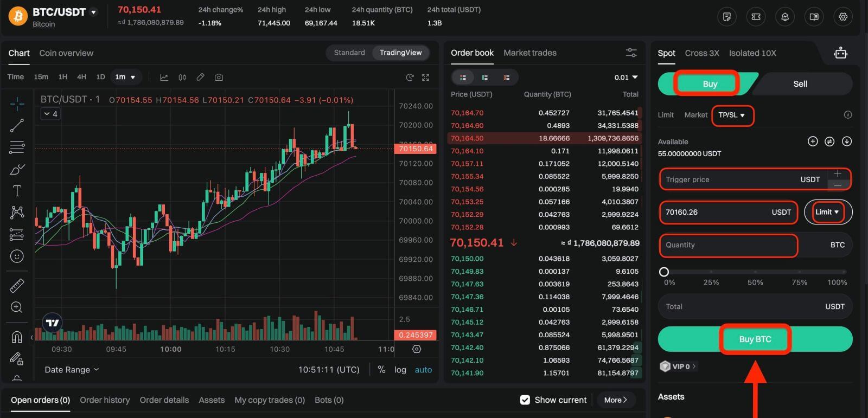Screen dimensions: 868x418
Task: Expand the 0.01 price precision dropdown
Action: coord(626,78)
